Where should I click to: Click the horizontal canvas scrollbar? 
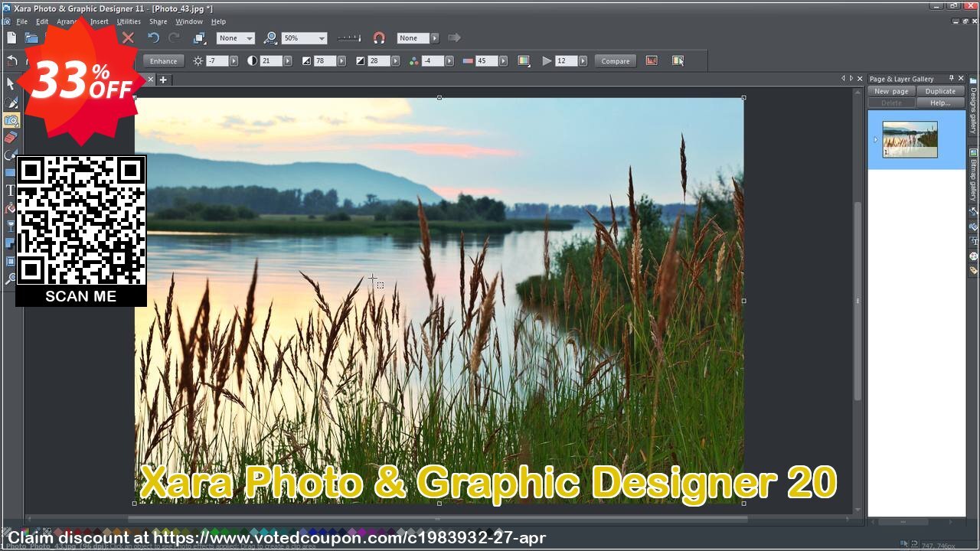click(x=438, y=519)
